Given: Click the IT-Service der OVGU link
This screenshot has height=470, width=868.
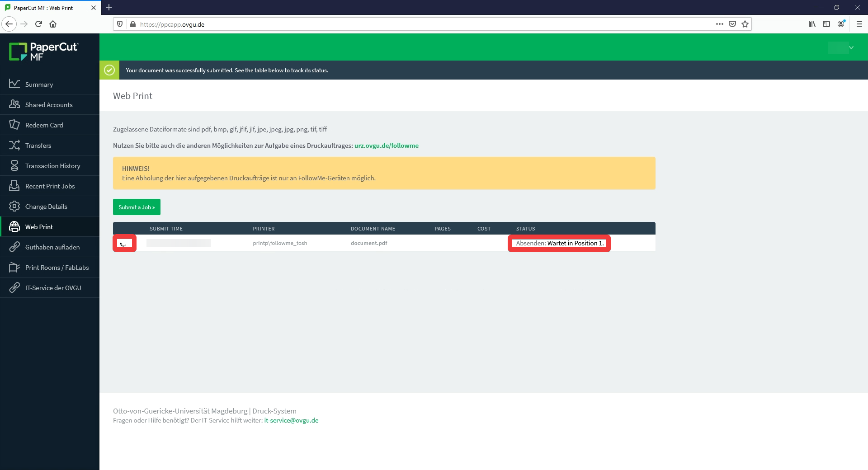Looking at the screenshot, I should pos(50,287).
